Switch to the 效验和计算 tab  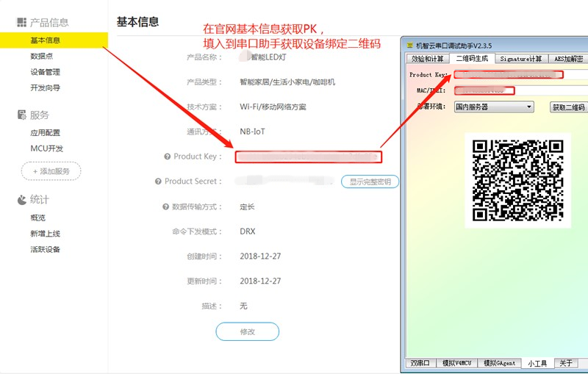[x=428, y=59]
